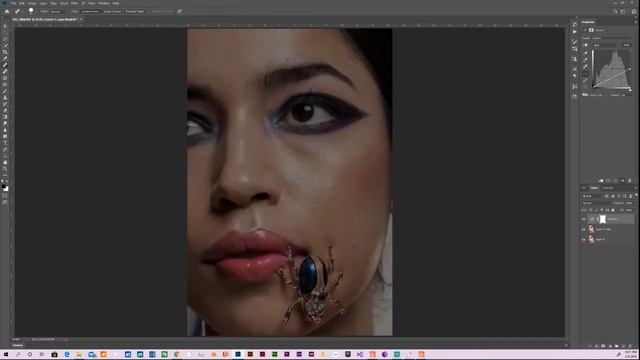Pick the white point eyedropper in Curves
The image size is (640, 360).
tap(586, 66)
